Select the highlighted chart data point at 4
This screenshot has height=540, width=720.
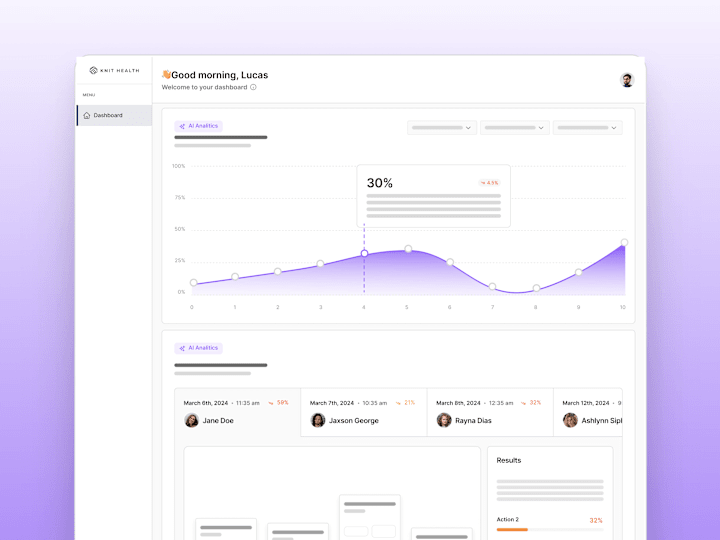point(364,253)
